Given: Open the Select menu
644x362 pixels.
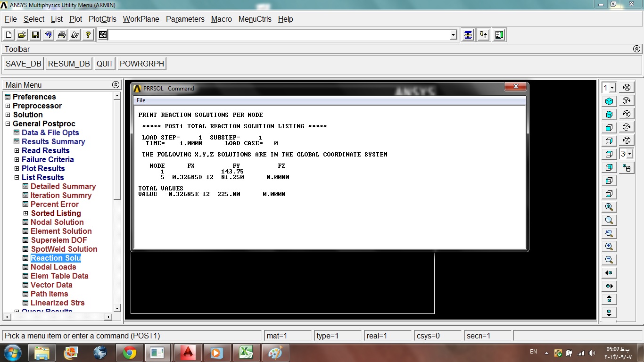Looking at the screenshot, I should click(34, 19).
